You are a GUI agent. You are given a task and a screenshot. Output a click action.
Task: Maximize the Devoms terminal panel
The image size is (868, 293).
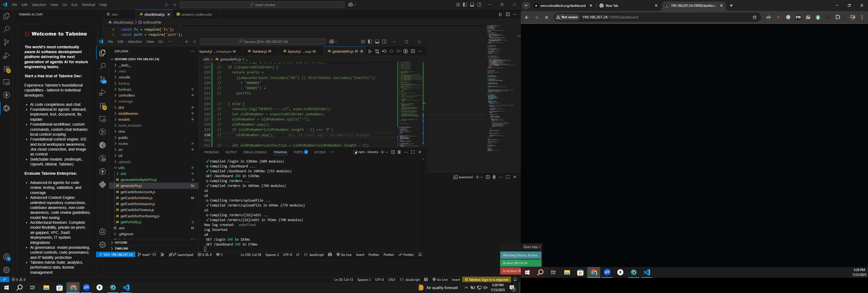pos(412,152)
